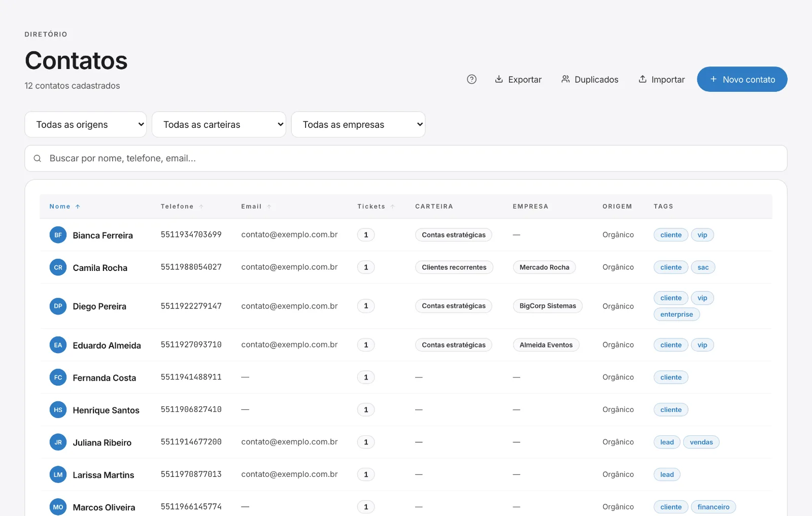Sort the table by Nome column

(64, 207)
